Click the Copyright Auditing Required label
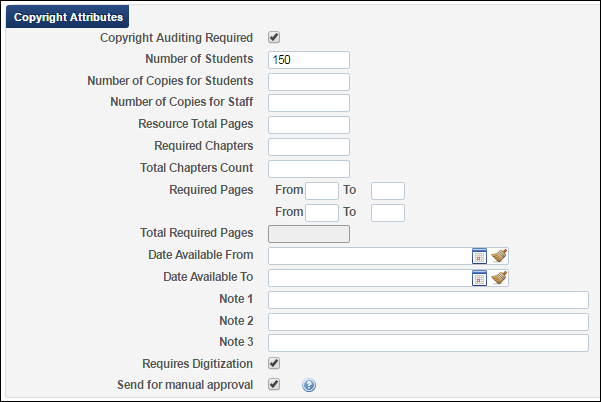This screenshot has width=601, height=402. [177, 38]
